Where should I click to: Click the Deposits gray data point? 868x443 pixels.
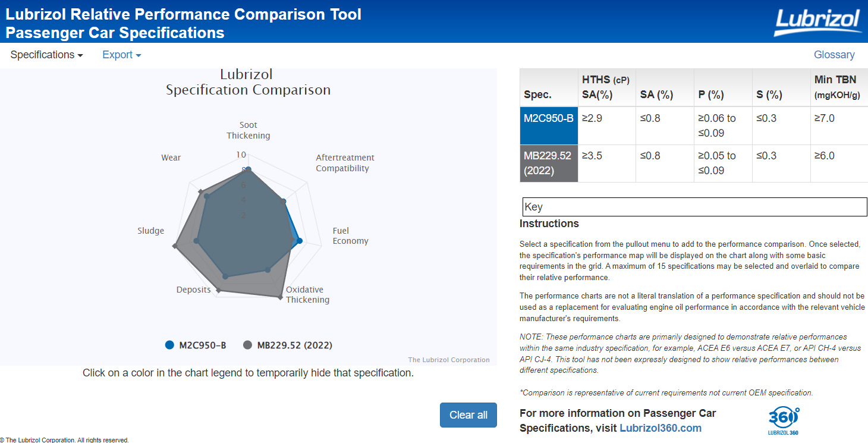[x=218, y=290]
